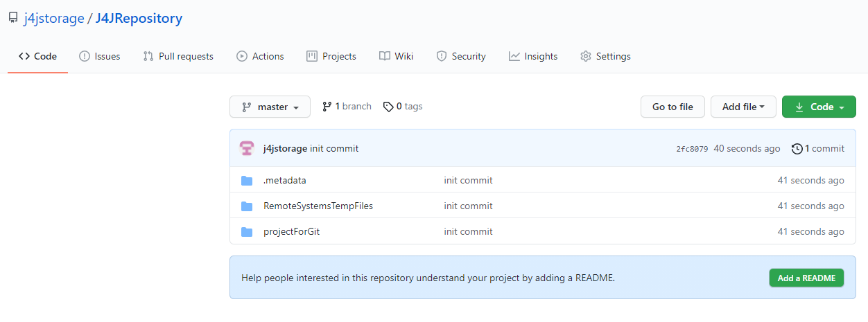Open the J4JRepository repository link
Screen dimensions: 868x322
click(x=139, y=19)
